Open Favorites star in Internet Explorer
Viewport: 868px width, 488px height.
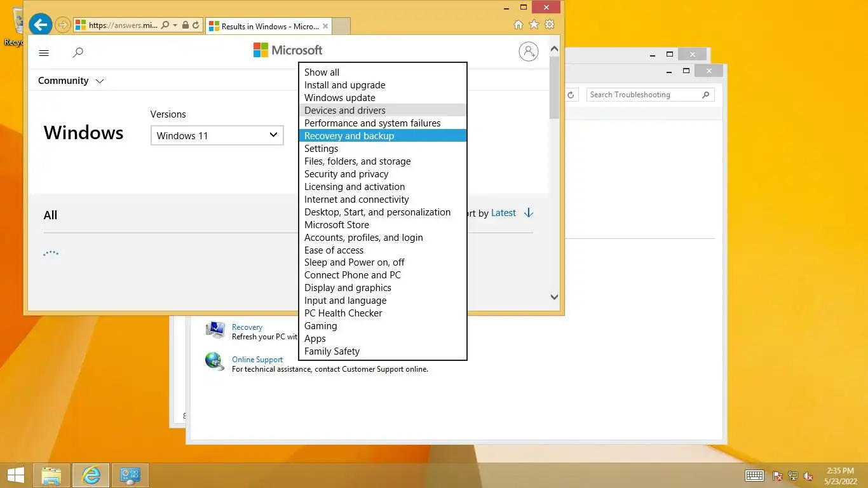[534, 25]
